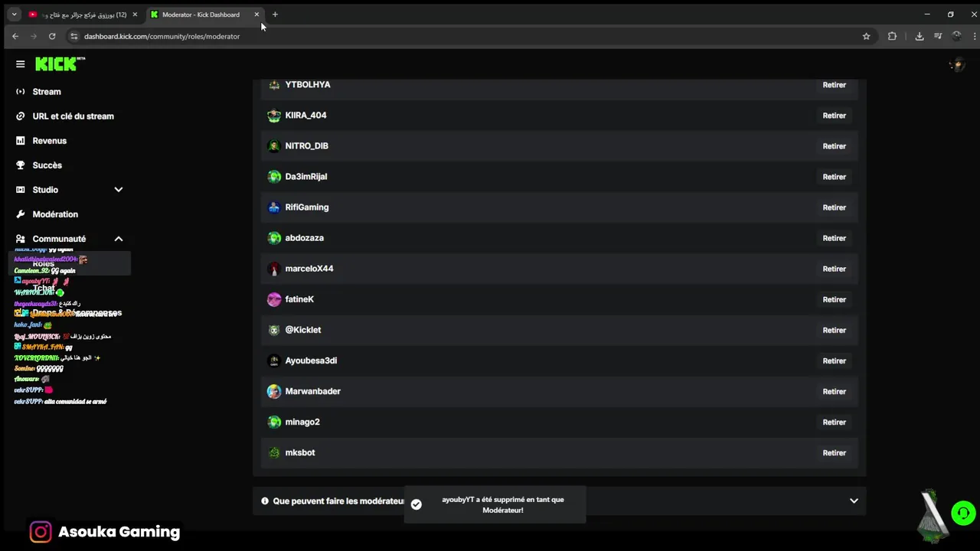Go to Modération in the sidebar
This screenshot has width=980, height=551.
pos(55,214)
